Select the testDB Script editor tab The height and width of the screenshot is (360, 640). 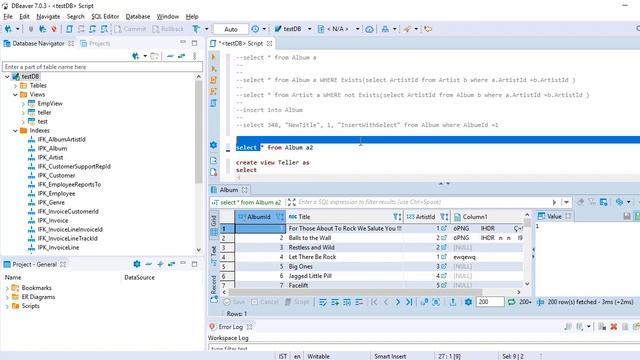tap(241, 43)
